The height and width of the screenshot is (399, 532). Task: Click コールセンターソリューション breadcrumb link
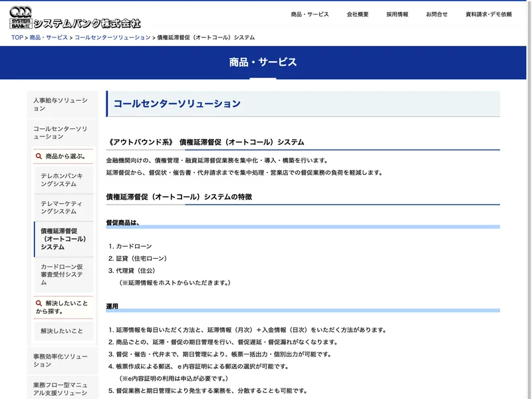click(112, 38)
